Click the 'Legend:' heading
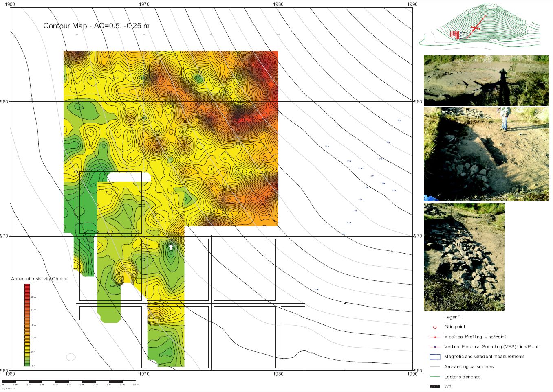The image size is (553, 392). [453, 317]
